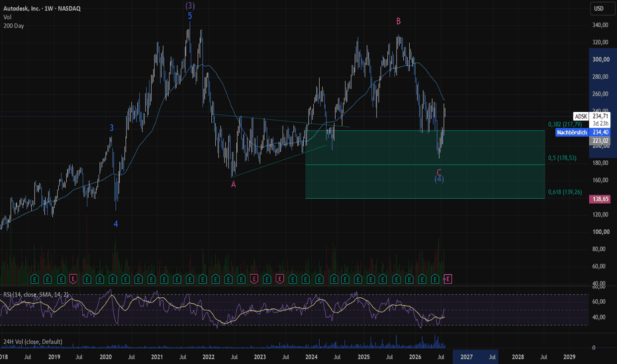Click the ADSK 234,71 price label

point(592,116)
